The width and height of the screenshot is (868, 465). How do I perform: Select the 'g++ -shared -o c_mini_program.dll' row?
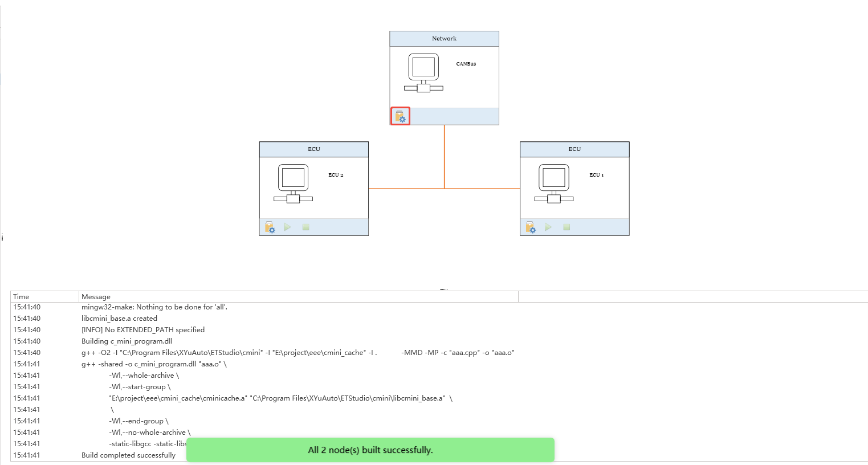coord(439,364)
